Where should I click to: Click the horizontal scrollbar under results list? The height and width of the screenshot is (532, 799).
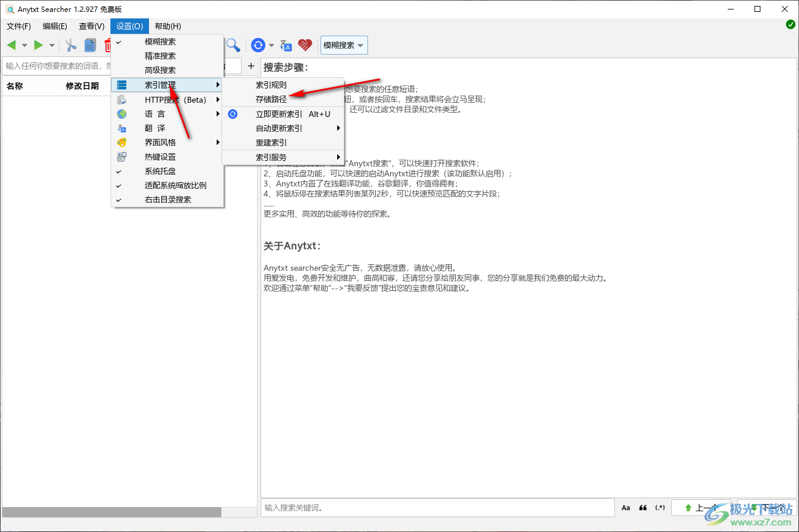click(x=112, y=512)
